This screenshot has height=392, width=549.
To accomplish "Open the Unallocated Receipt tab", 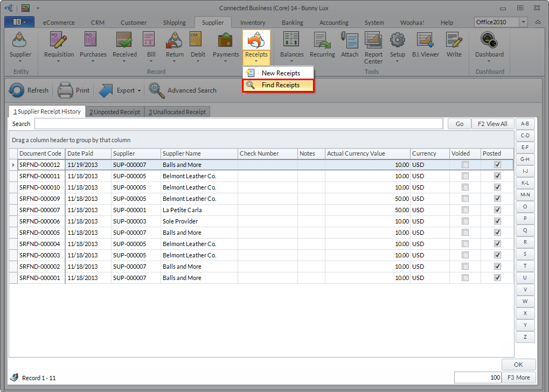I will pyautogui.click(x=177, y=112).
